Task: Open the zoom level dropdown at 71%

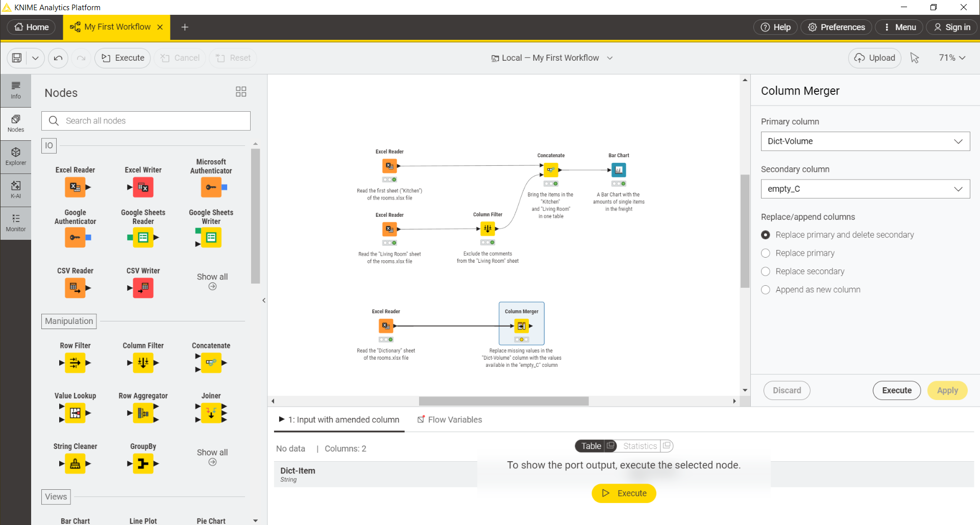Action: 951,58
